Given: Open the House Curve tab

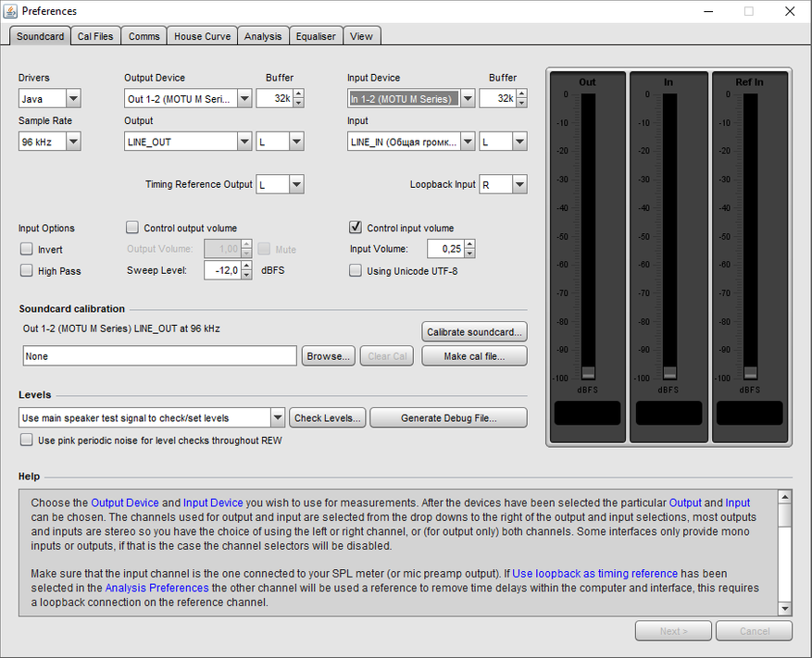Looking at the screenshot, I should click(x=203, y=36).
